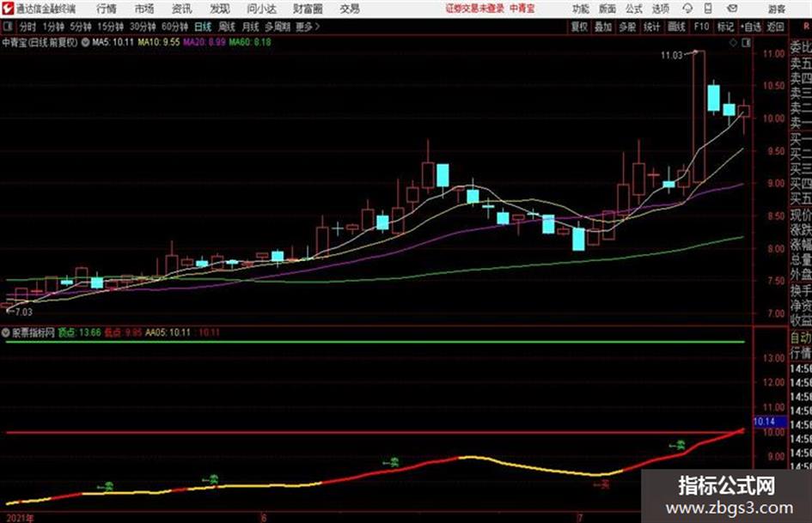Screen dimensions: 812x523
Task: Click the 标记 mark button
Action: point(725,27)
